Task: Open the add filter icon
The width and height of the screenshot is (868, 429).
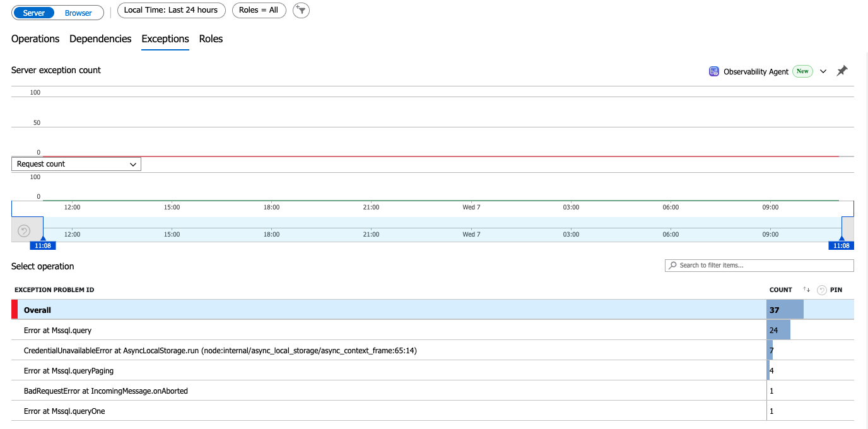Action: (x=302, y=10)
